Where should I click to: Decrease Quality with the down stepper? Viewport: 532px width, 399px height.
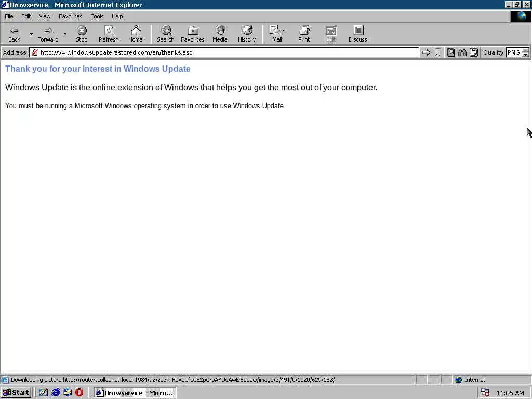click(526, 55)
